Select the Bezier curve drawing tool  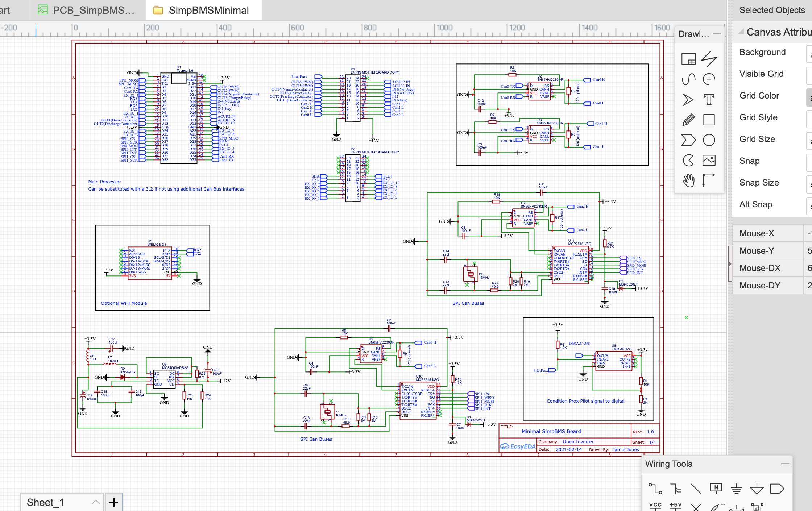point(688,79)
